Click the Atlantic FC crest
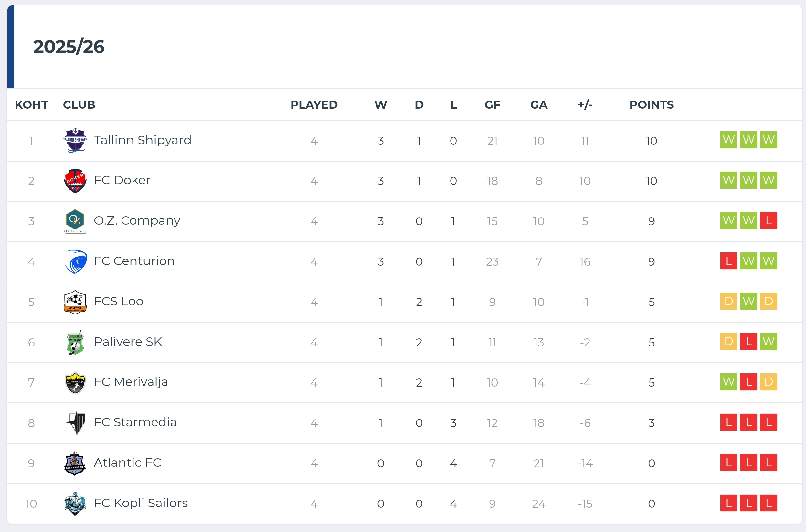 pyautogui.click(x=75, y=463)
